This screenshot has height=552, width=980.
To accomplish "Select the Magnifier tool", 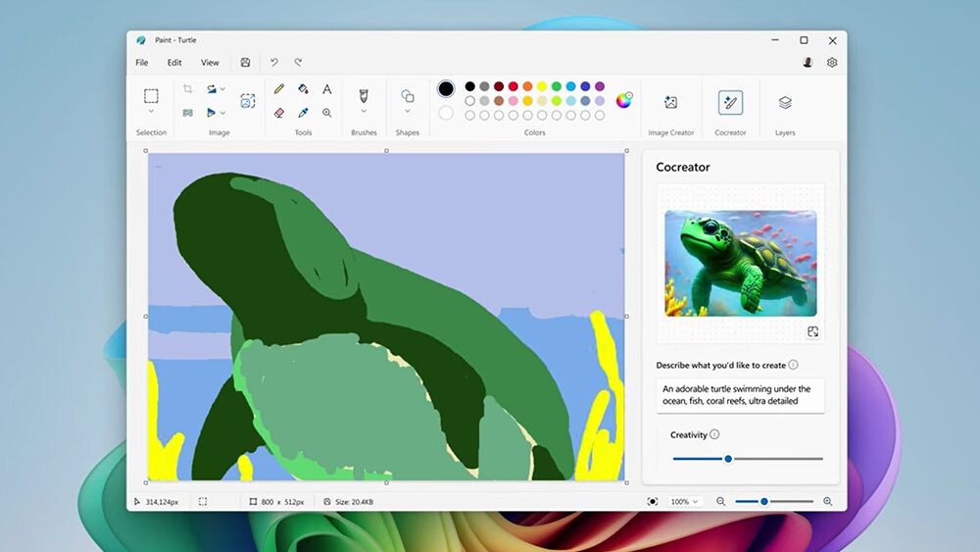I will coord(327,113).
